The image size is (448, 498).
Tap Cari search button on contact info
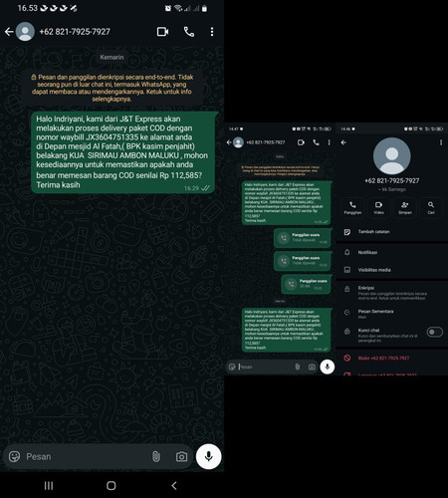pos(431,207)
